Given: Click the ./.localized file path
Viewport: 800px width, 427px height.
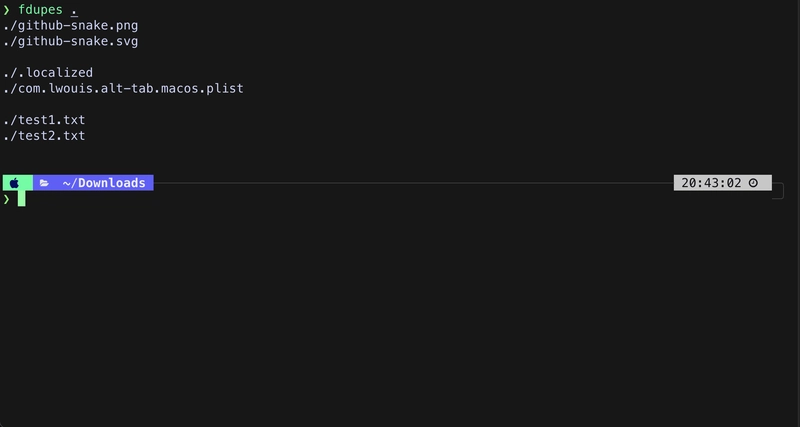Looking at the screenshot, I should pyautogui.click(x=48, y=72).
